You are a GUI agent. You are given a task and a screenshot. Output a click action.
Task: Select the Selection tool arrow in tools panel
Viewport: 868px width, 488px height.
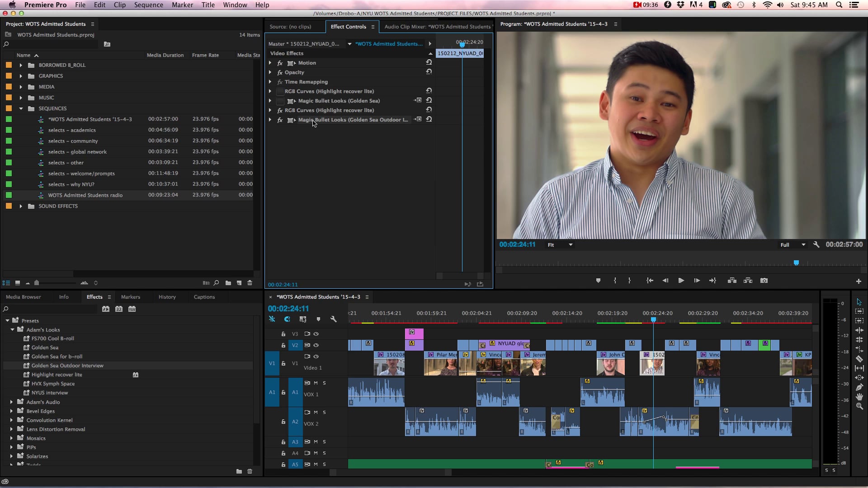tap(859, 302)
